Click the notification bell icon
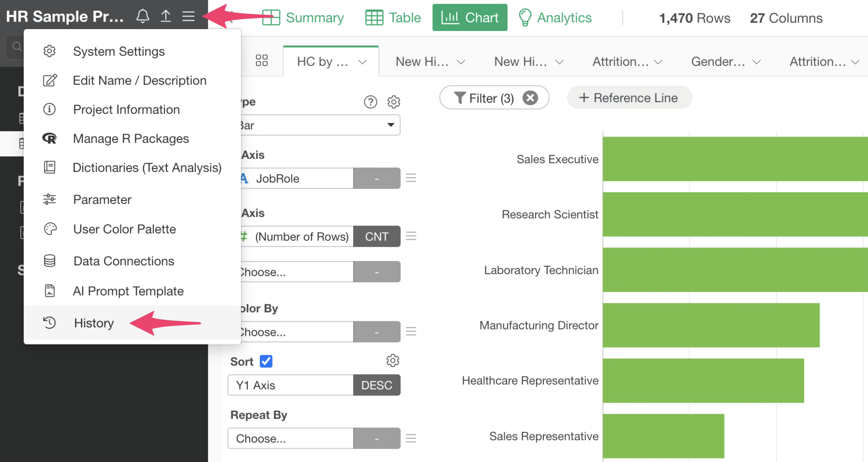The height and width of the screenshot is (462, 868). pyautogui.click(x=142, y=16)
